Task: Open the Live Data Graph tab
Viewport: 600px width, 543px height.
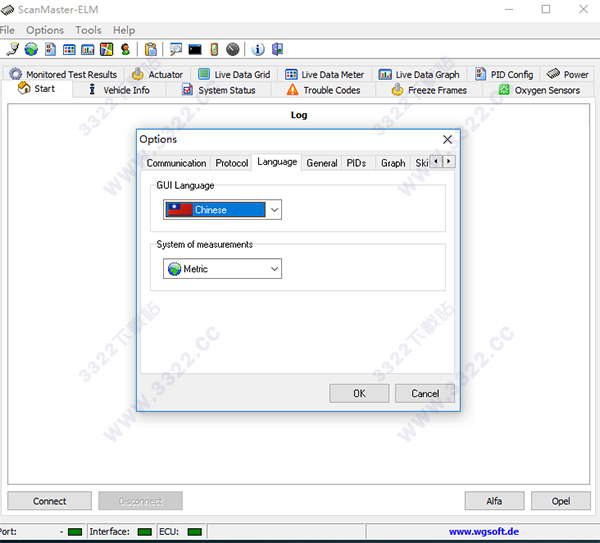Action: 419,74
